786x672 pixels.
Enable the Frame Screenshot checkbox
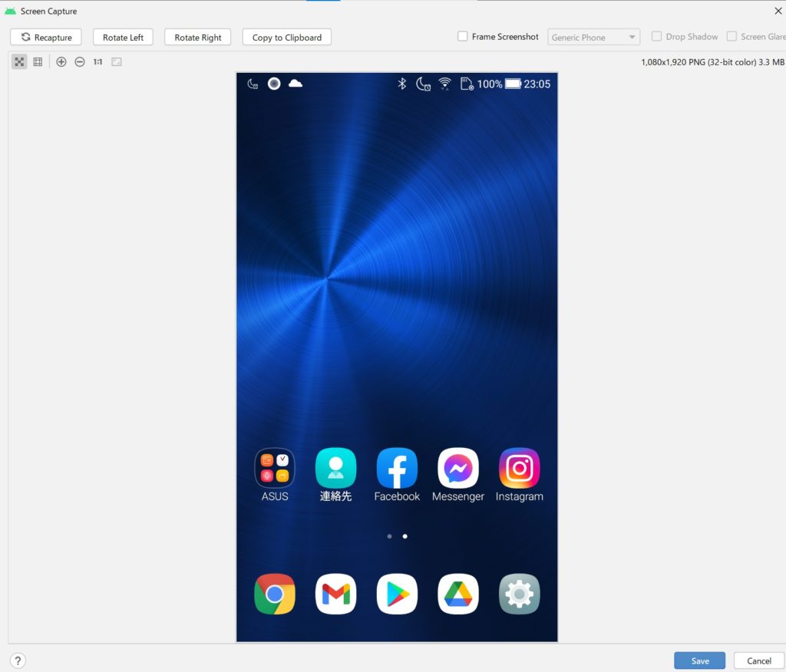tap(462, 36)
